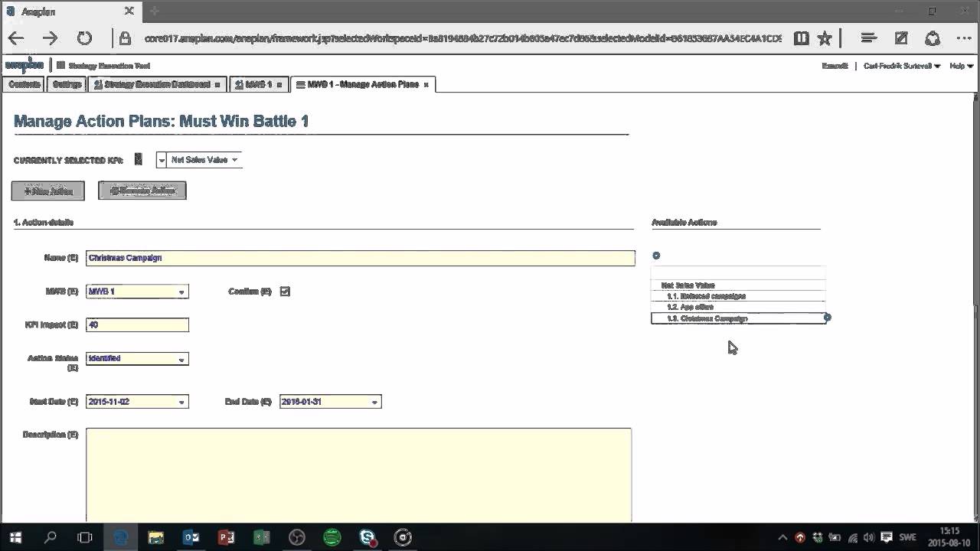
Task: Open Edge share/feedback icon
Action: click(933, 38)
